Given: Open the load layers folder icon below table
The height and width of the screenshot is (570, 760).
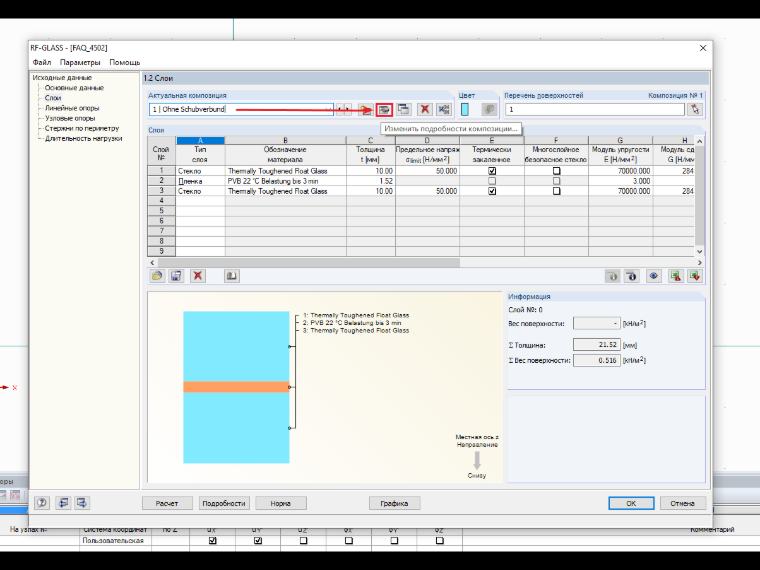Looking at the screenshot, I should [157, 276].
